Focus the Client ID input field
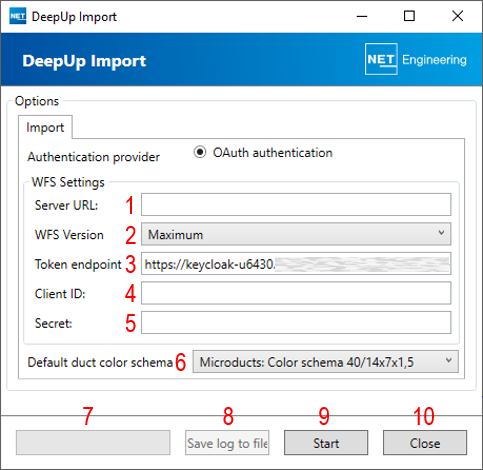483x470 pixels. (296, 293)
